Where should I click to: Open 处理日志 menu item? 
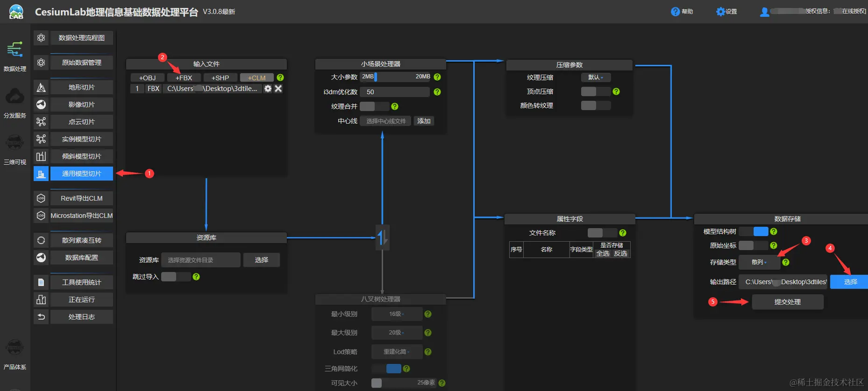click(x=82, y=317)
